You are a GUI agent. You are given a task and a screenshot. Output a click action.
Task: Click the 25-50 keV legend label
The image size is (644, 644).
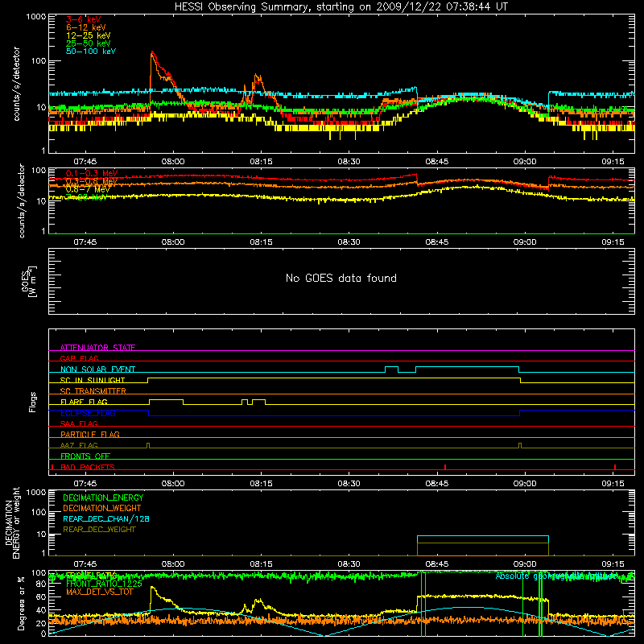click(88, 43)
